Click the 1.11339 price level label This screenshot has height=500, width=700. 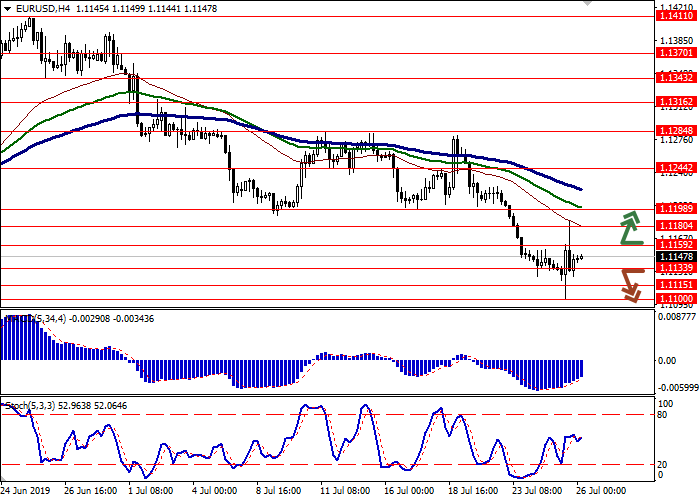tap(676, 268)
